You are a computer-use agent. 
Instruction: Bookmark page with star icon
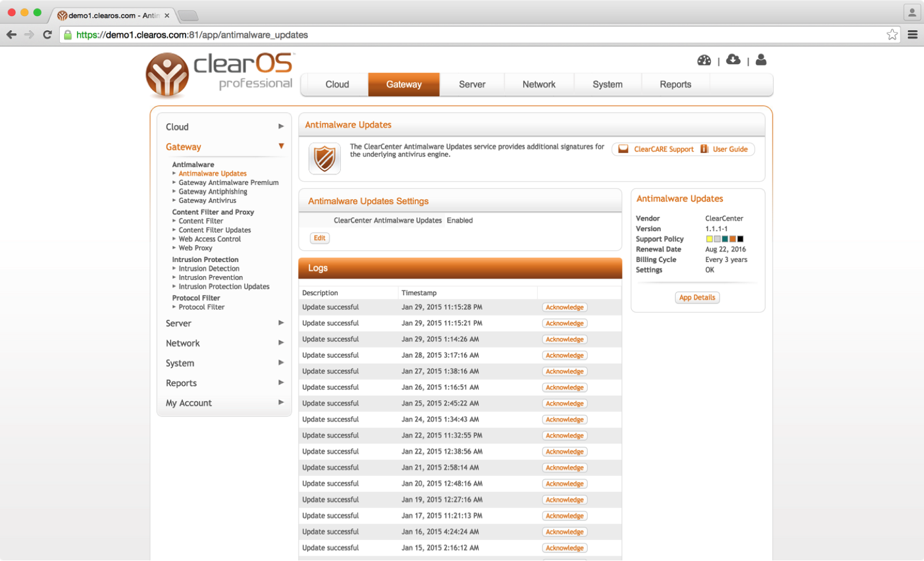892,35
